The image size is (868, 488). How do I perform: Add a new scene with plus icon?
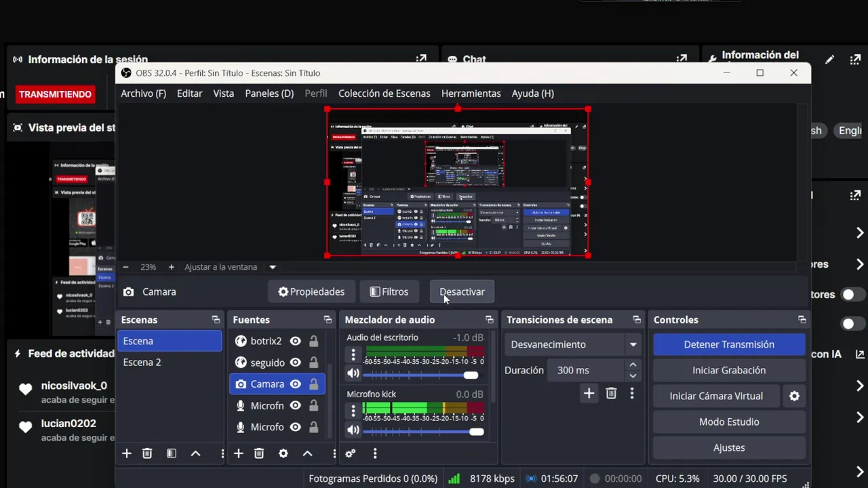click(127, 453)
